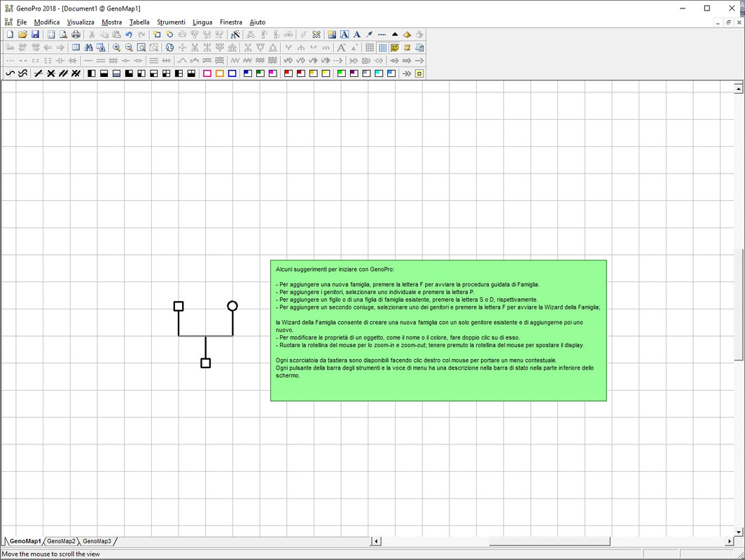Open the Mostra menu
Image resolution: width=745 pixels, height=560 pixels.
point(111,22)
